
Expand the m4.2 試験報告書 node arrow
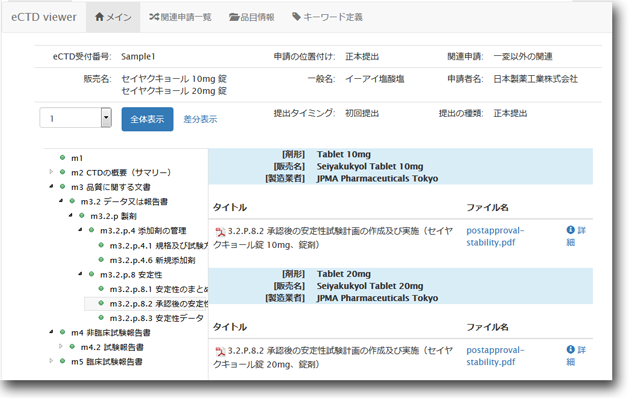click(61, 346)
